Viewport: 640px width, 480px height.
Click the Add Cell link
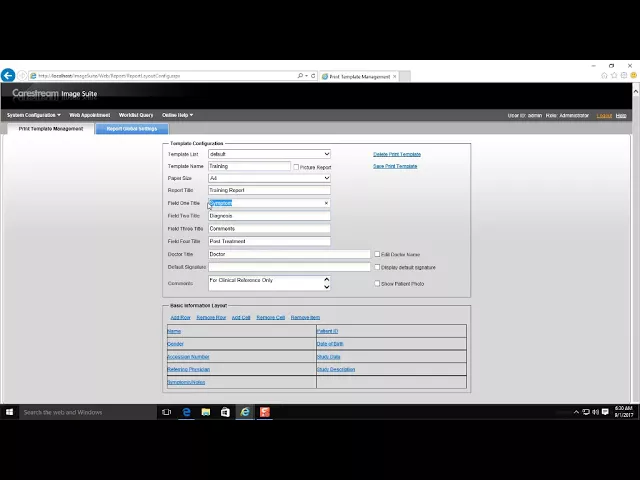pos(241,318)
